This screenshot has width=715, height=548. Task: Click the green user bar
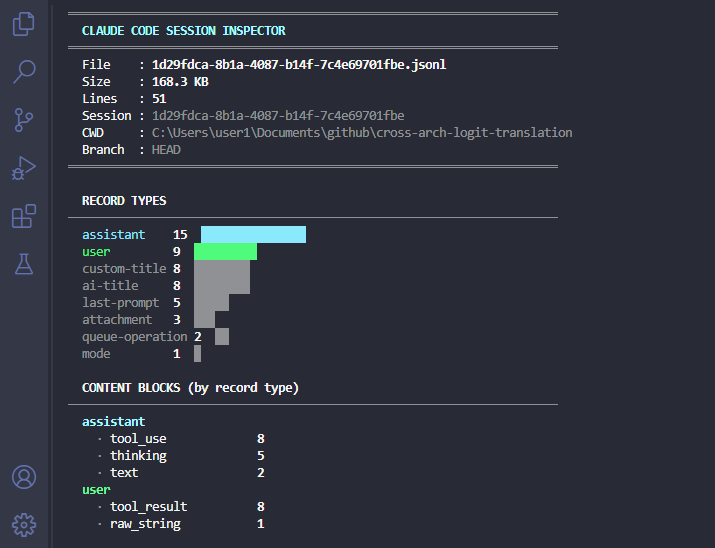tap(225, 252)
